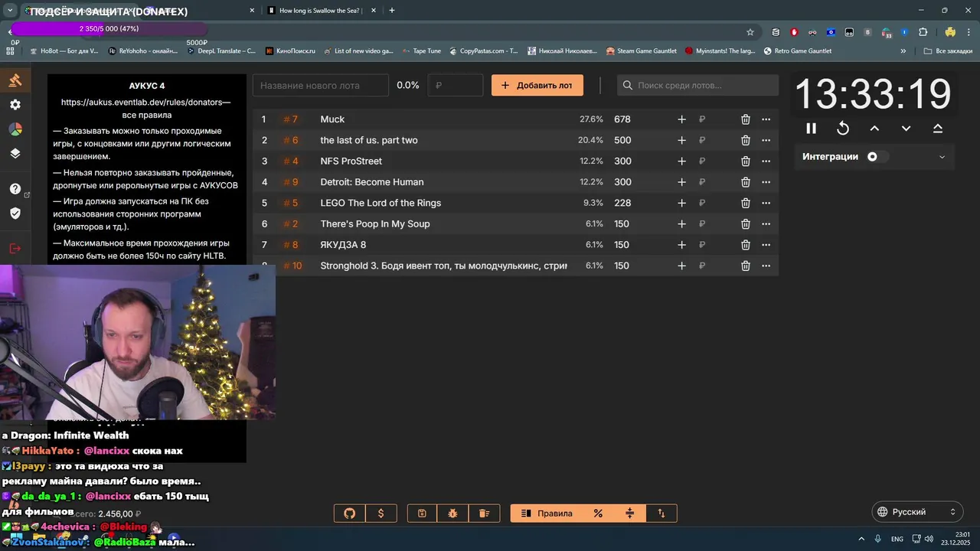Click the Muck lot amount 678
This screenshot has height=551, width=980.
[622, 119]
